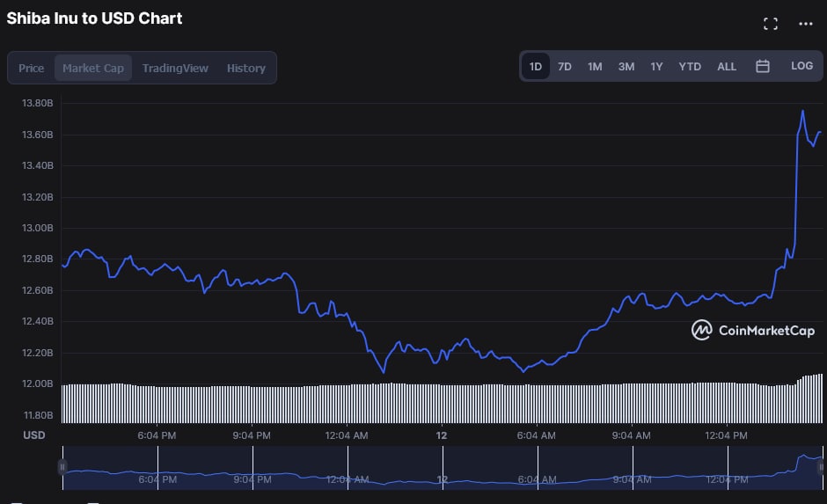Open the History tab
The height and width of the screenshot is (504, 827).
(x=245, y=68)
